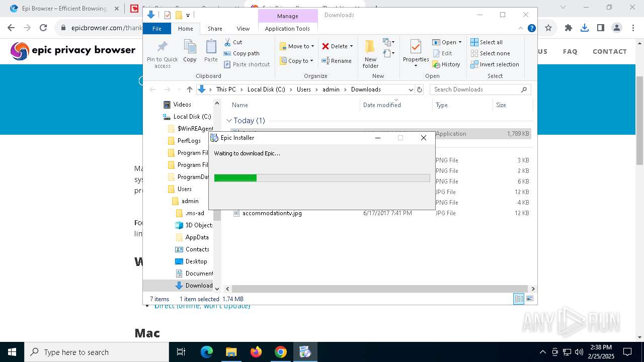The height and width of the screenshot is (362, 644).
Task: Open file History from ribbon
Action: pyautogui.click(x=446, y=64)
